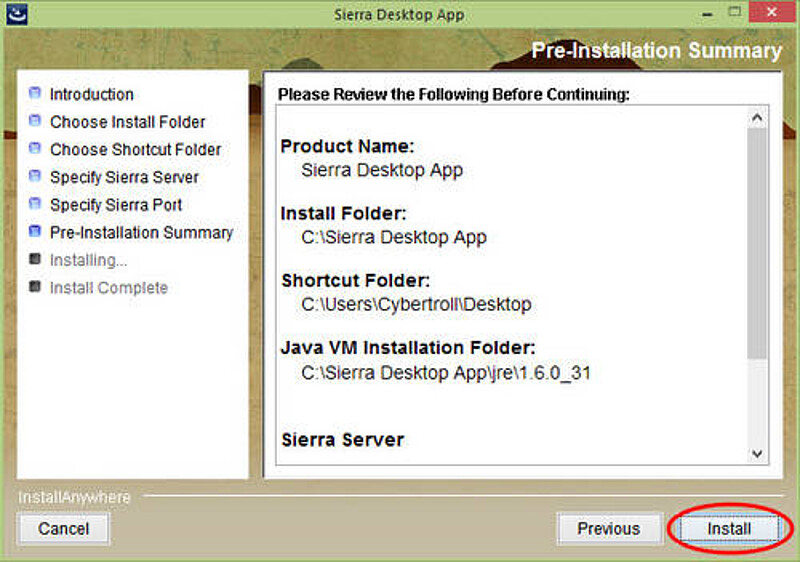This screenshot has width=800, height=562.
Task: Click the Sierra Desktop App title bar icon
Action: (17, 14)
